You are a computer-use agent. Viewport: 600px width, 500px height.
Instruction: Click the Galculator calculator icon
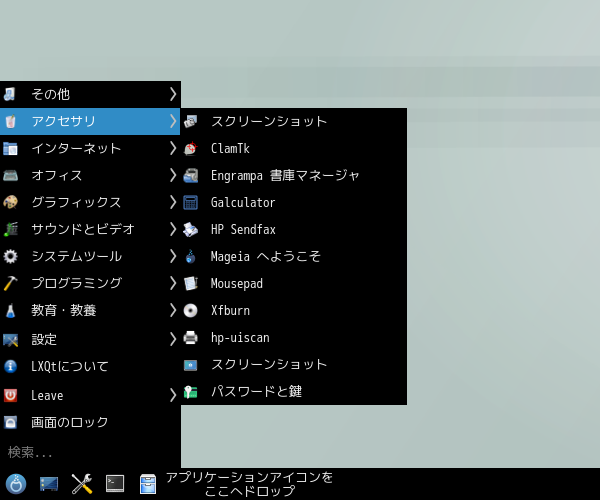tap(191, 202)
